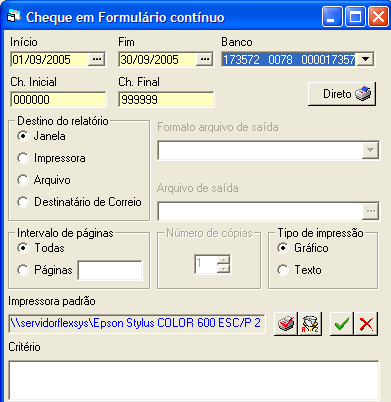Select the Impressora destination option
The height and width of the screenshot is (402, 391).
coord(52,158)
